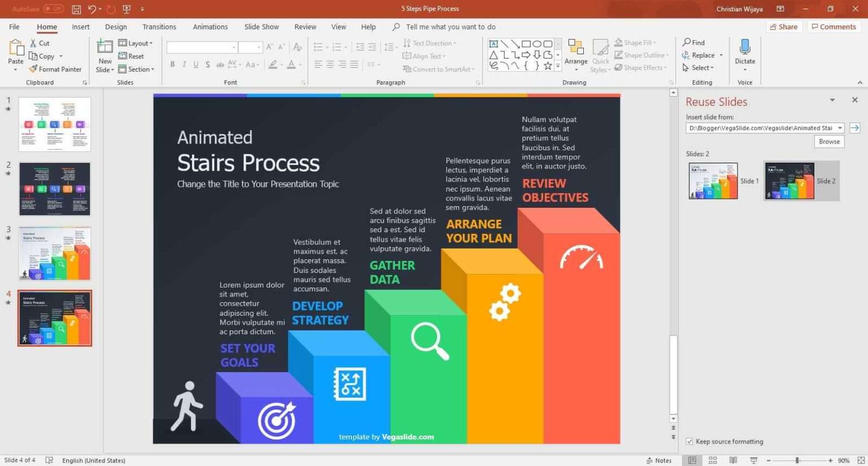Adjust the zoom slider in status bar
868x466 pixels.
click(x=797, y=460)
